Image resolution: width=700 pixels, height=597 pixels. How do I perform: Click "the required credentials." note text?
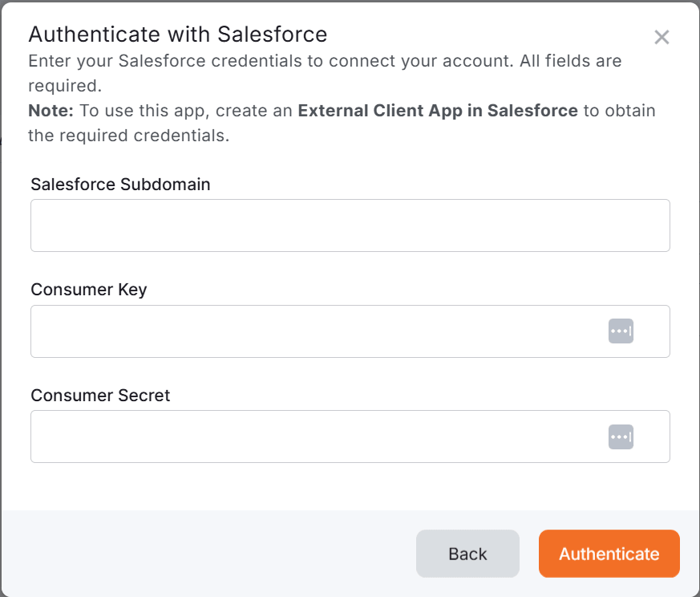point(129,136)
